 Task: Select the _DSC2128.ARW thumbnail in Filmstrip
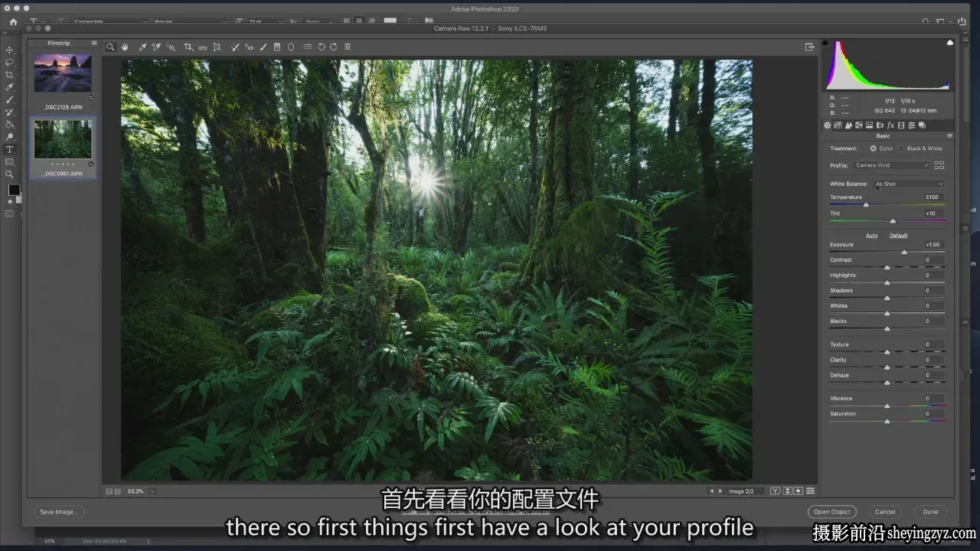coord(63,73)
